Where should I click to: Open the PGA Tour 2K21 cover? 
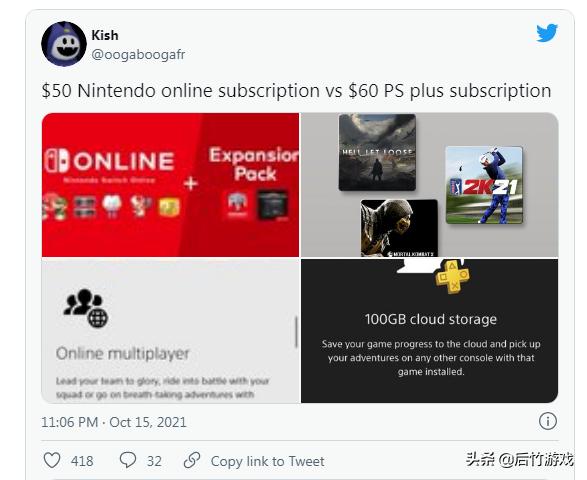pos(484,185)
